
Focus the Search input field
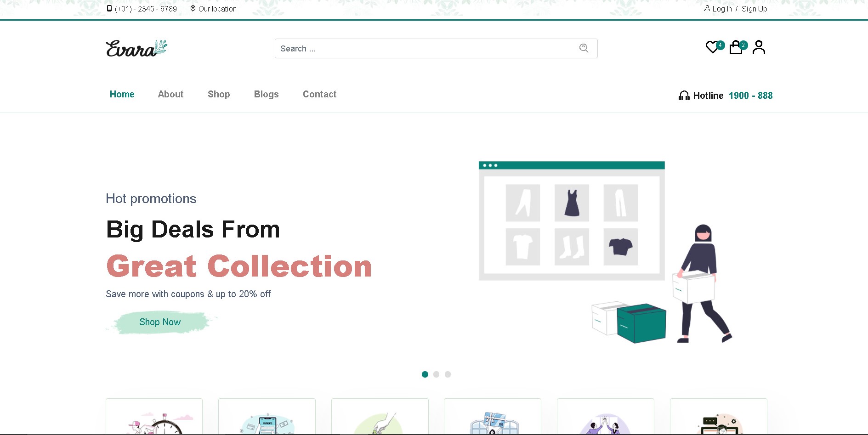[436, 48]
